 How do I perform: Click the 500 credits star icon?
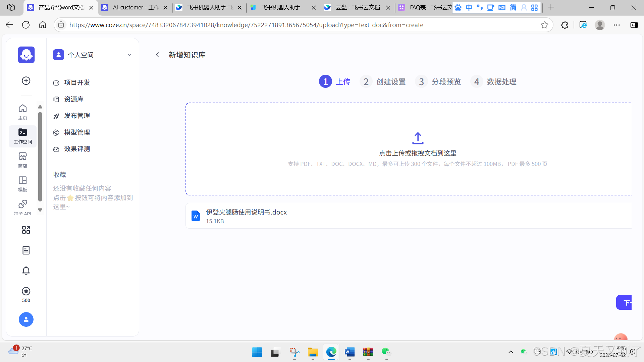click(x=26, y=291)
